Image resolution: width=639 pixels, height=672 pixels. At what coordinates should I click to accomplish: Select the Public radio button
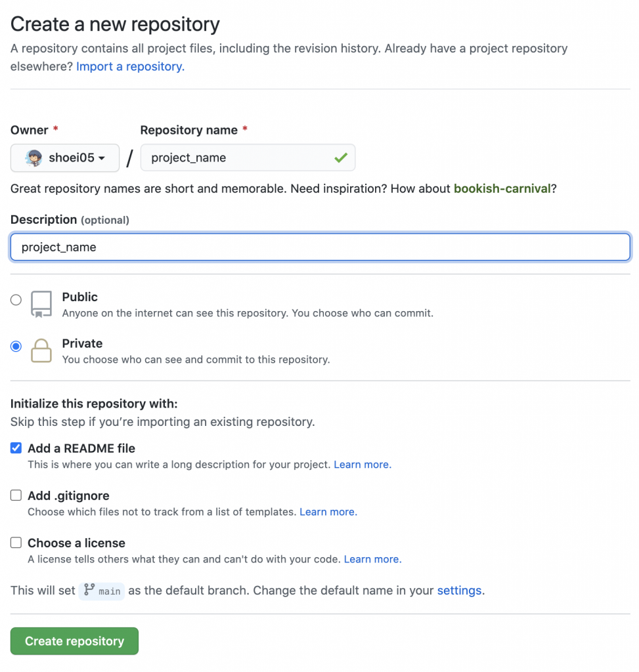pos(16,300)
